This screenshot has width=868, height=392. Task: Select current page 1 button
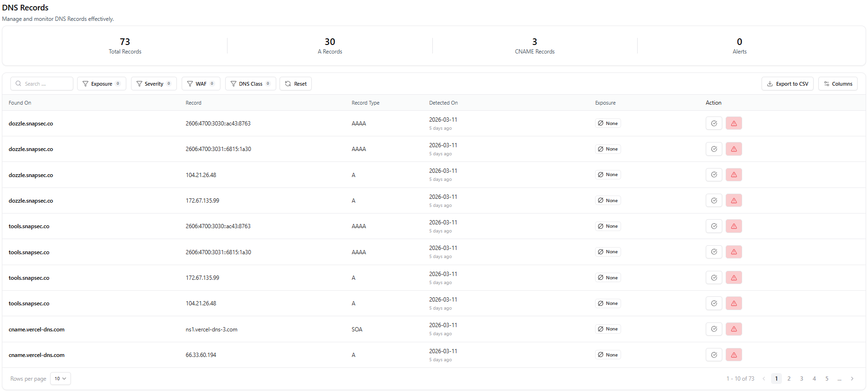(x=776, y=378)
